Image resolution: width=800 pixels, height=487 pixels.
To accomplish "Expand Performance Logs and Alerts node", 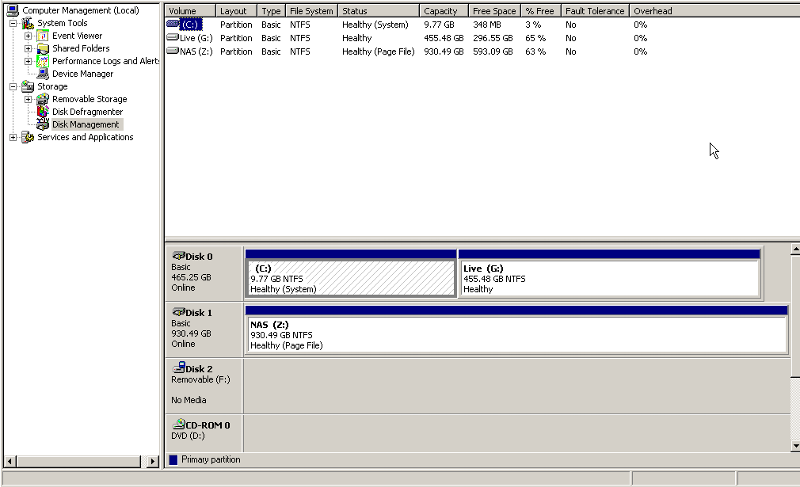I will tap(28, 61).
